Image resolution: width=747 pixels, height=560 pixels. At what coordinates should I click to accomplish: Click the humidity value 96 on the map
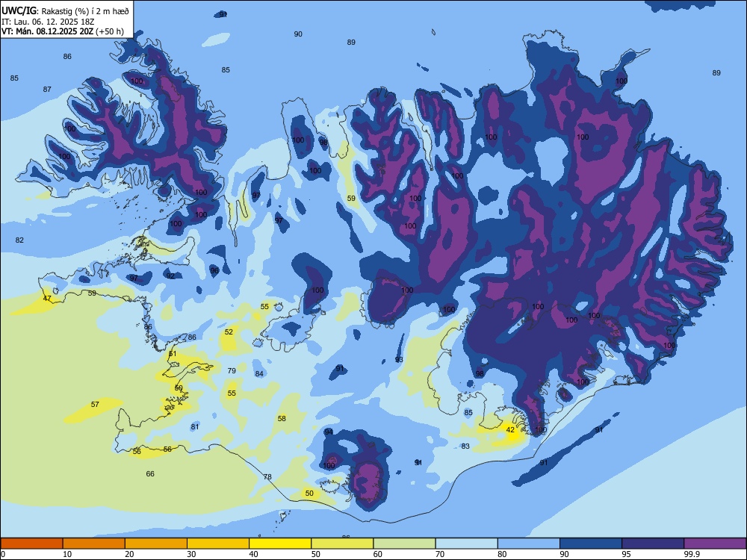(214, 270)
